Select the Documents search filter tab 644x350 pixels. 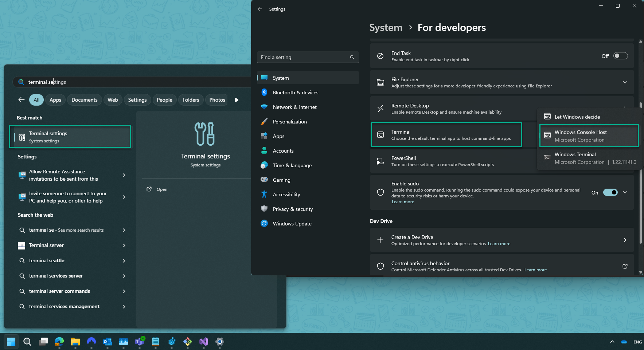[85, 100]
